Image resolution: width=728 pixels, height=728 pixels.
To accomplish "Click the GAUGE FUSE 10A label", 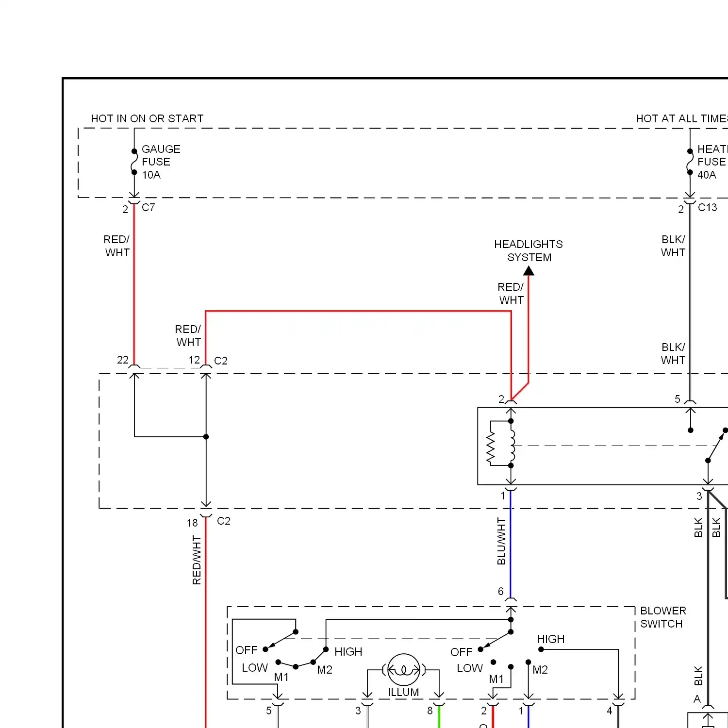I will coord(161,162).
